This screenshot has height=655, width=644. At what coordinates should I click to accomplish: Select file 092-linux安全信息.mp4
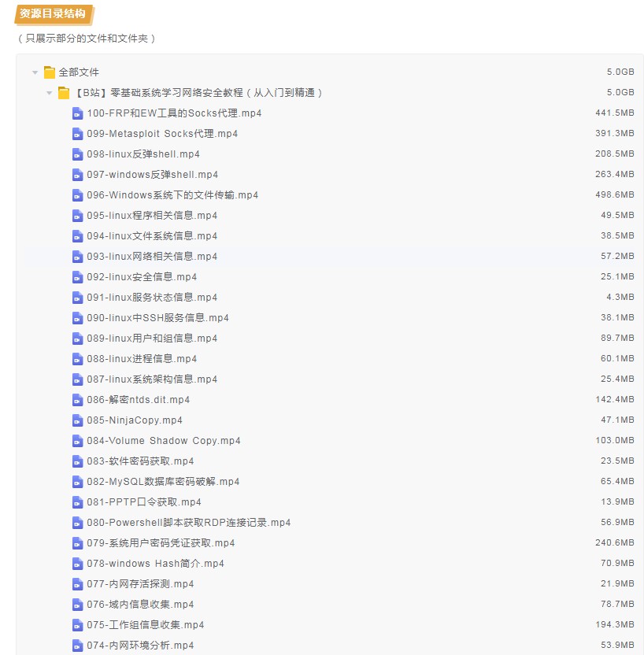[x=142, y=277]
